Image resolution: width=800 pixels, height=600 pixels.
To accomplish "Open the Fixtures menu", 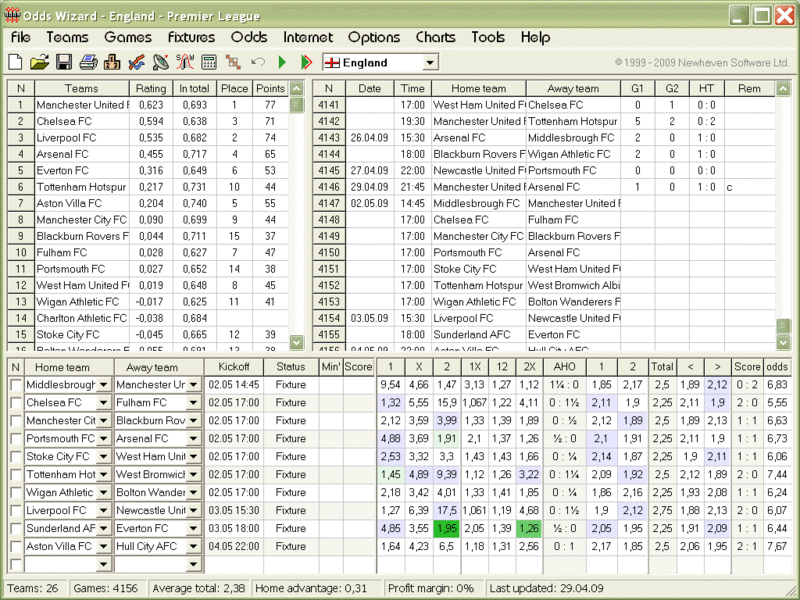I will coord(191,37).
